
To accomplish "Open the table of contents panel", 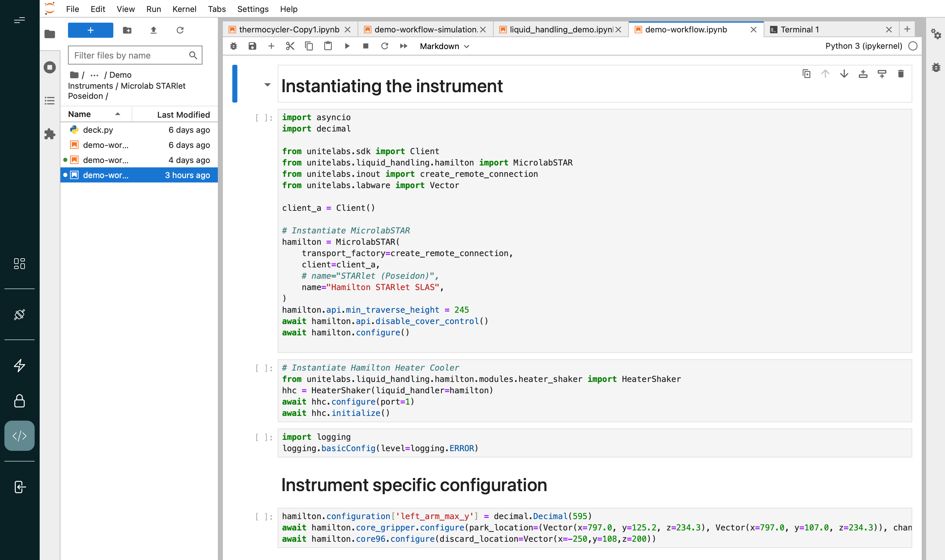I will [x=50, y=101].
